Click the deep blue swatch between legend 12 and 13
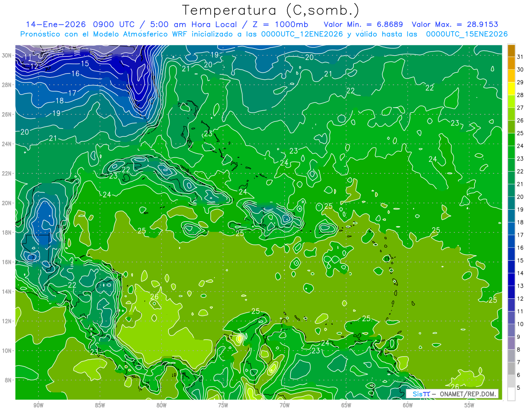 [511, 292]
